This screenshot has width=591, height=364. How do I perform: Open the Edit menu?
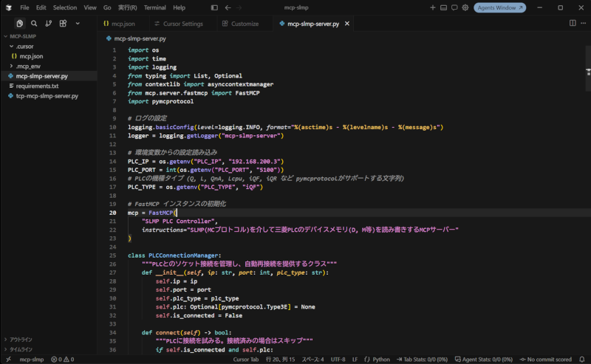41,7
